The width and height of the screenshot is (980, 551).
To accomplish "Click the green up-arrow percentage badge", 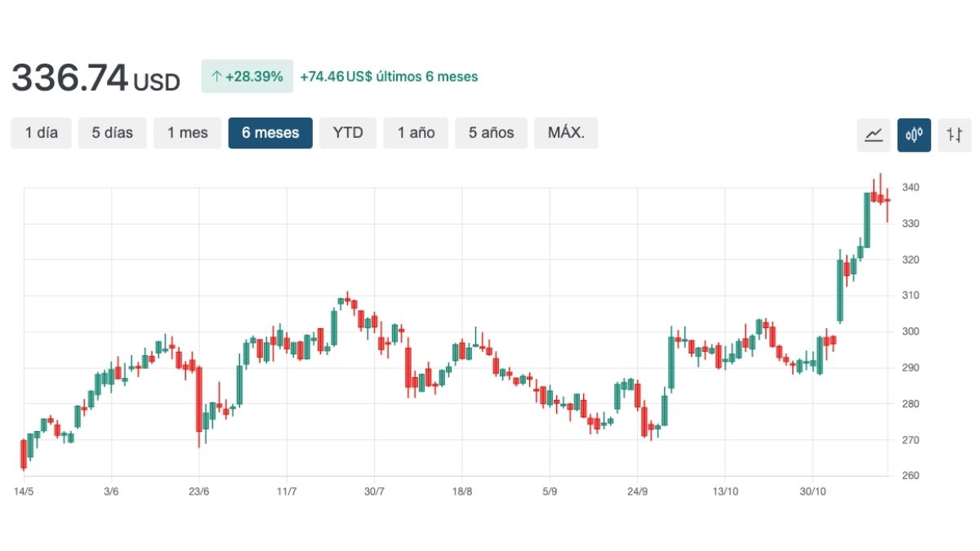I will pyautogui.click(x=247, y=77).
